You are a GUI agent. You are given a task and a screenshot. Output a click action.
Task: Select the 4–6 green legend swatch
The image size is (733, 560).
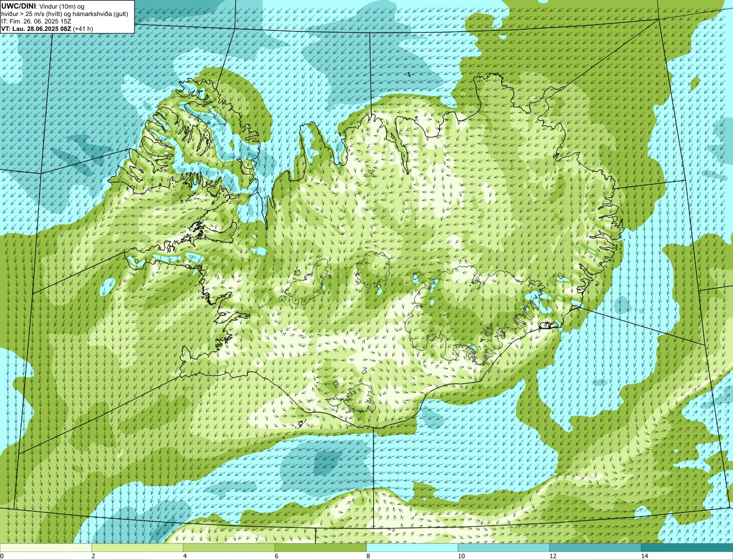pyautogui.click(x=229, y=547)
